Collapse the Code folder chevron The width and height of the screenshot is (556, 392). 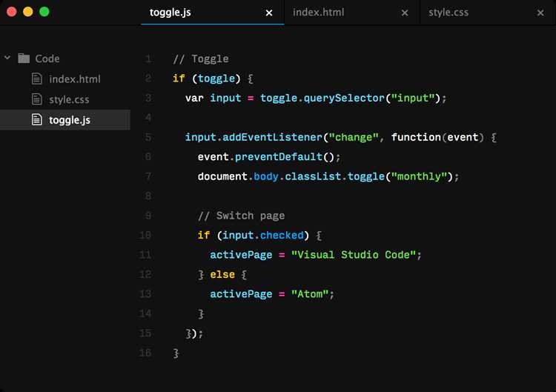coord(7,58)
